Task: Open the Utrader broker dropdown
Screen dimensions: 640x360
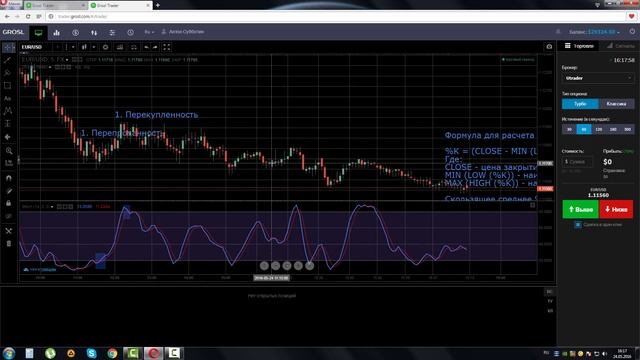Action: [x=598, y=78]
